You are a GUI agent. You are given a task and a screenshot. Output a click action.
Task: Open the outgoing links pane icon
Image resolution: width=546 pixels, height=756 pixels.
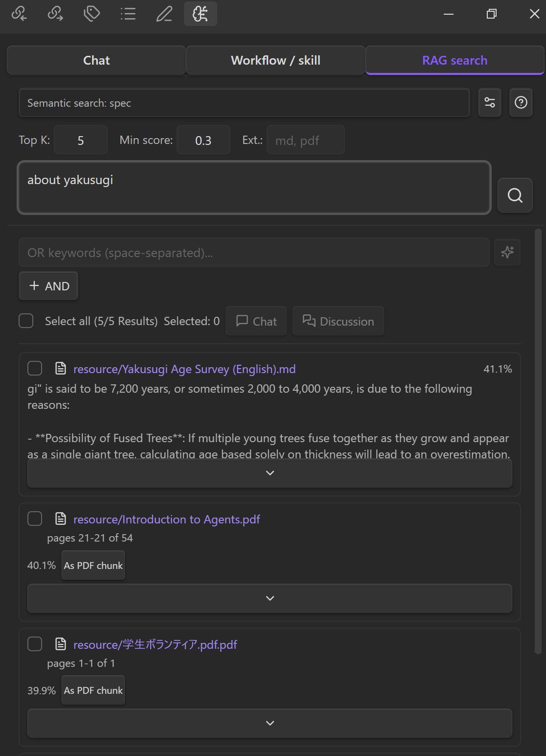(55, 14)
